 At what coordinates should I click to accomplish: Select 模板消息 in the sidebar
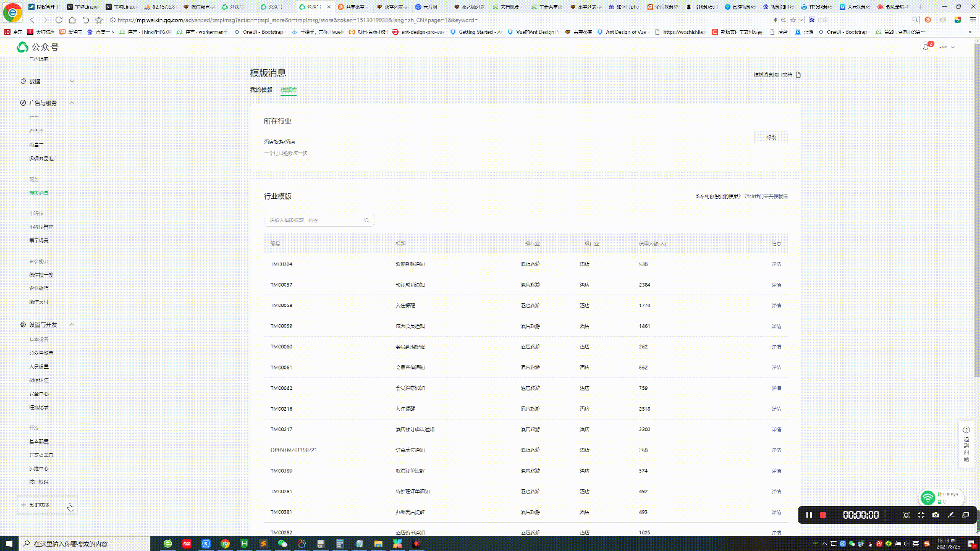[x=39, y=193]
